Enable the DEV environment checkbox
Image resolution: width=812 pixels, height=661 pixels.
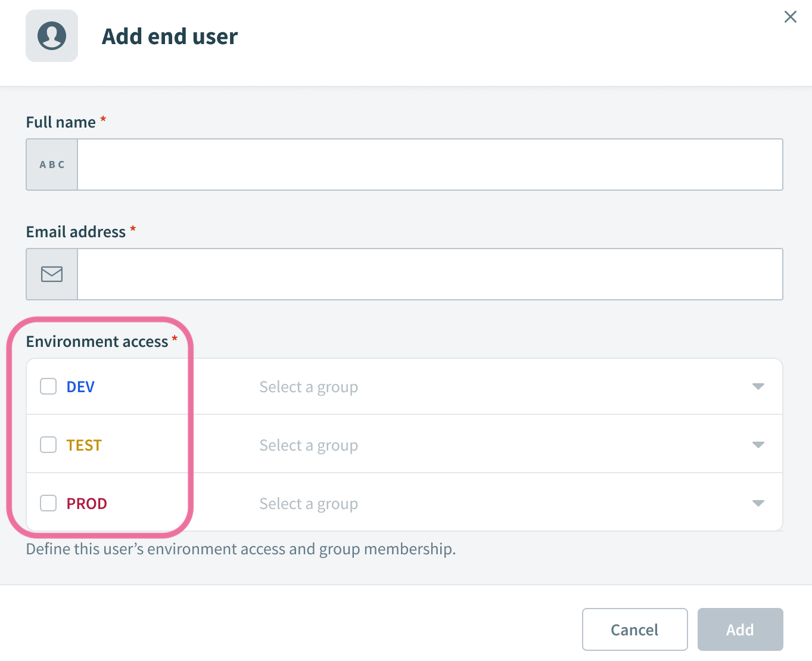coord(48,386)
